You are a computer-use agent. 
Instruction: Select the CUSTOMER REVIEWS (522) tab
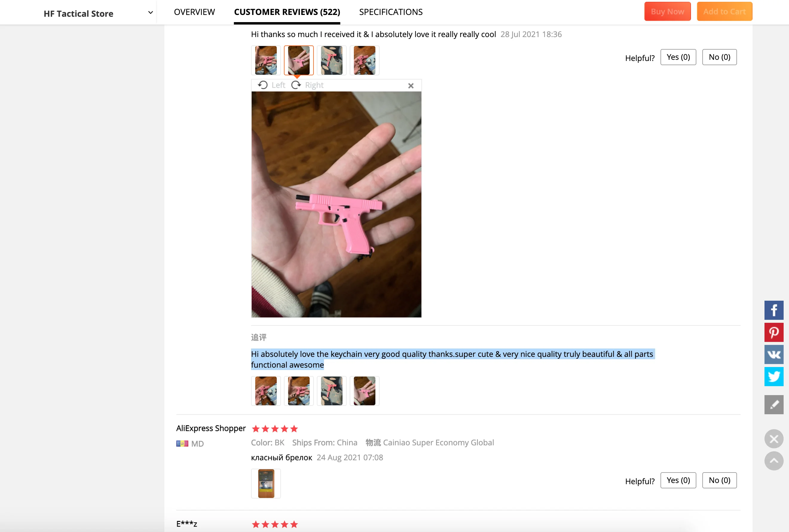tap(287, 12)
